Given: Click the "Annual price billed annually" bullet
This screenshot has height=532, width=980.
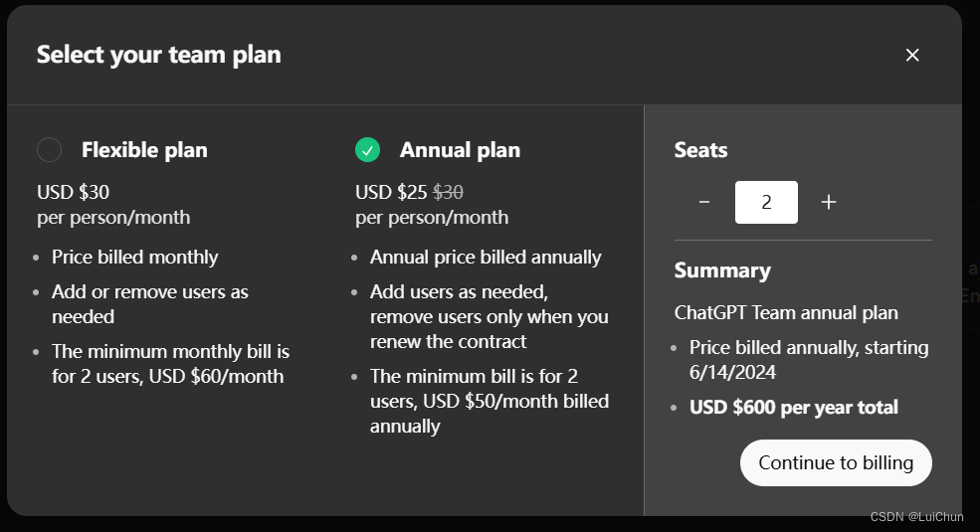Looking at the screenshot, I should click(486, 257).
